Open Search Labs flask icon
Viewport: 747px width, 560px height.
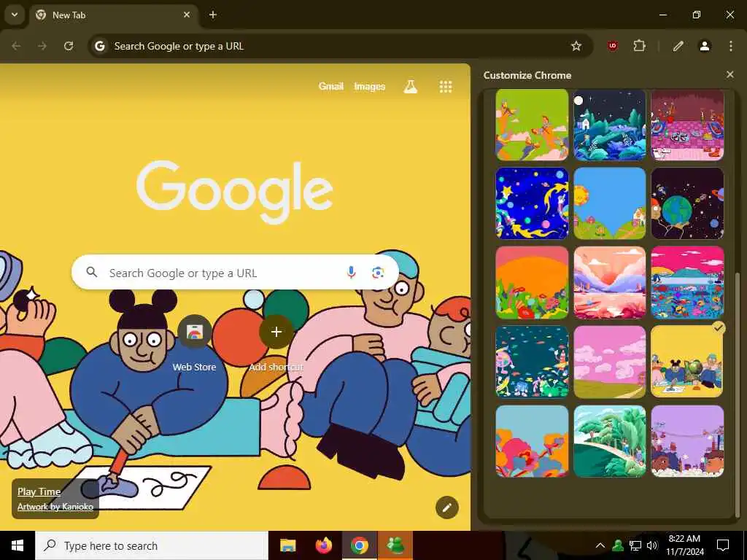click(x=411, y=87)
